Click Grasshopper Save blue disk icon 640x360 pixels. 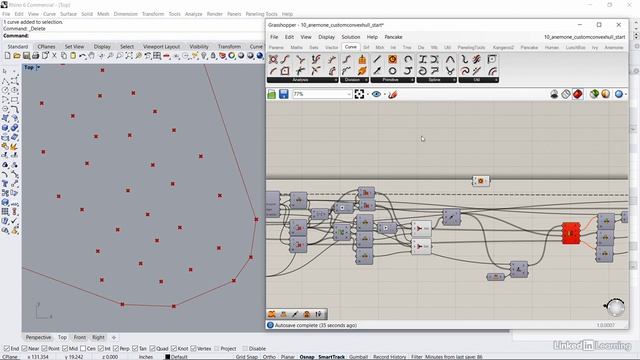click(284, 94)
